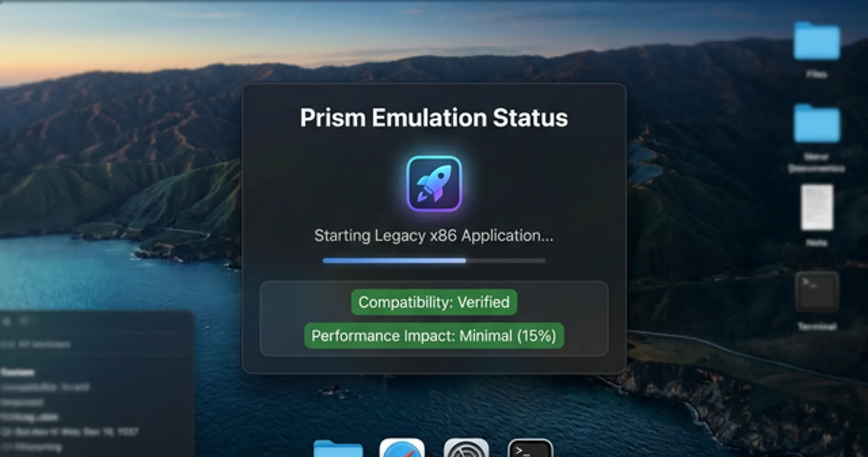
Task: Click the Compatibility: Verified badge
Action: click(x=434, y=302)
